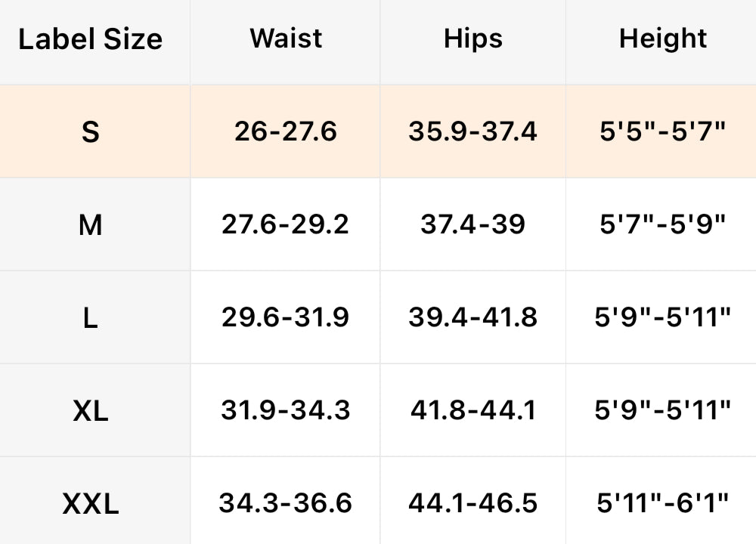Click waist value 26-27.6
Screen dimensions: 756x544
tap(286, 132)
